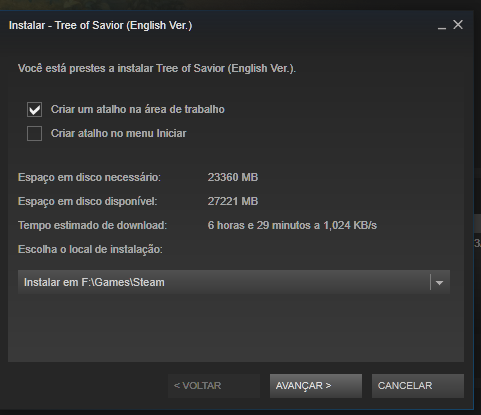The image size is (481, 415).
Task: Minimize the Tree of Savior install dialog
Action: coord(442,25)
